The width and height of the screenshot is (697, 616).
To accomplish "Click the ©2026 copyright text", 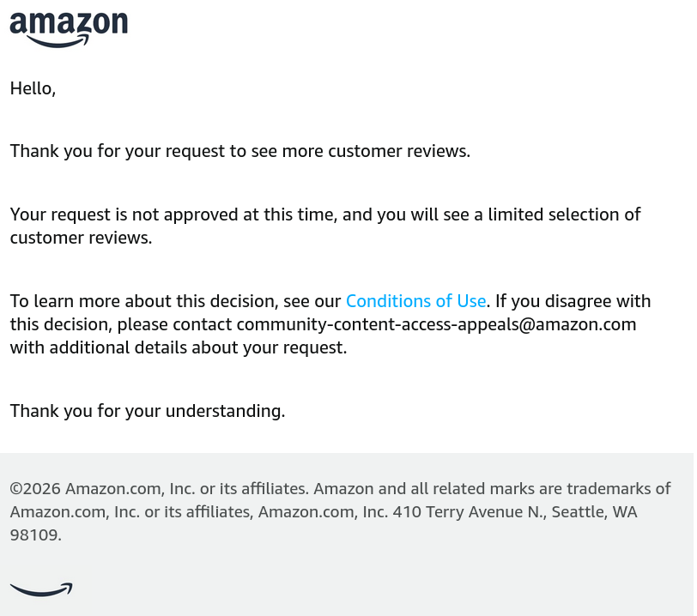I will [x=35, y=489].
